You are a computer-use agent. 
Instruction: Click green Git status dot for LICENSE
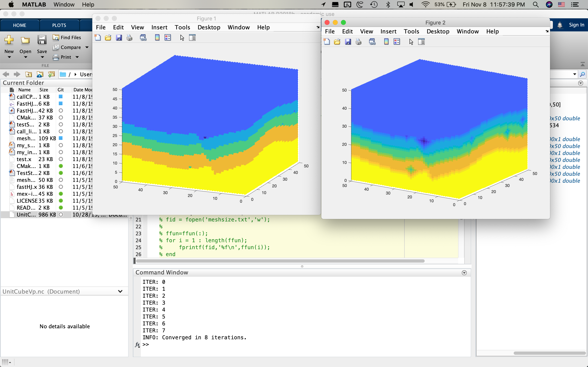(61, 201)
